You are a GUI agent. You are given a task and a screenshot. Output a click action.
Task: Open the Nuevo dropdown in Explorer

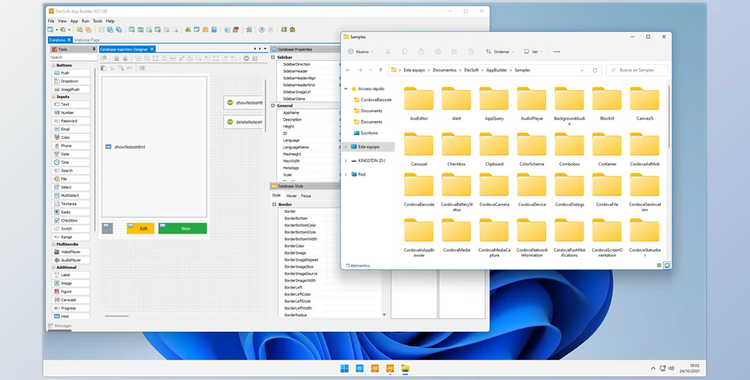pyautogui.click(x=360, y=52)
